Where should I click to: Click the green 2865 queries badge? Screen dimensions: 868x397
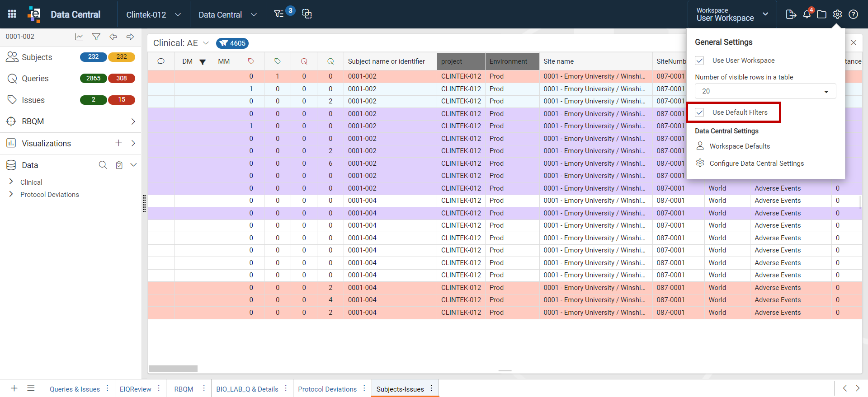point(93,78)
